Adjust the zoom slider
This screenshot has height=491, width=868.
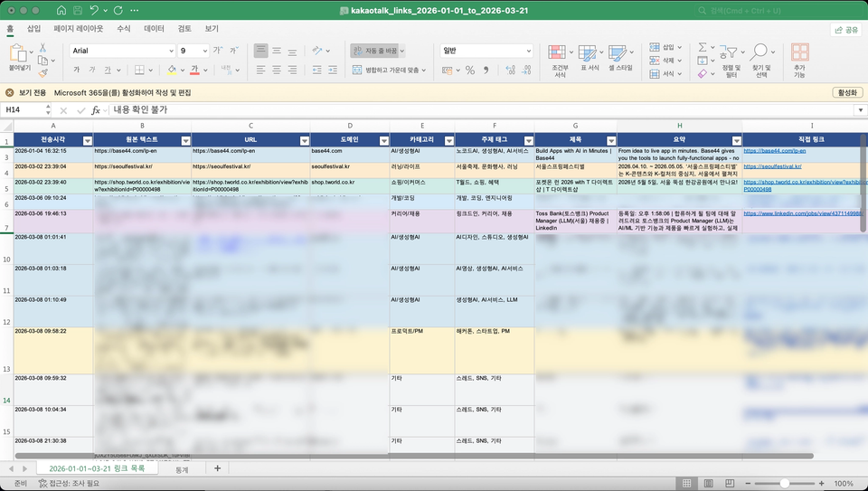tap(785, 483)
